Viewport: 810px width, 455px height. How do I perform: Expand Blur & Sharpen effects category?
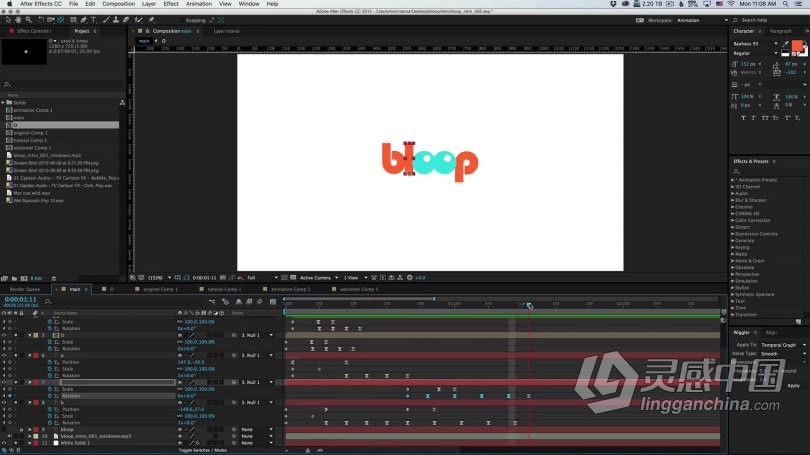pos(733,200)
